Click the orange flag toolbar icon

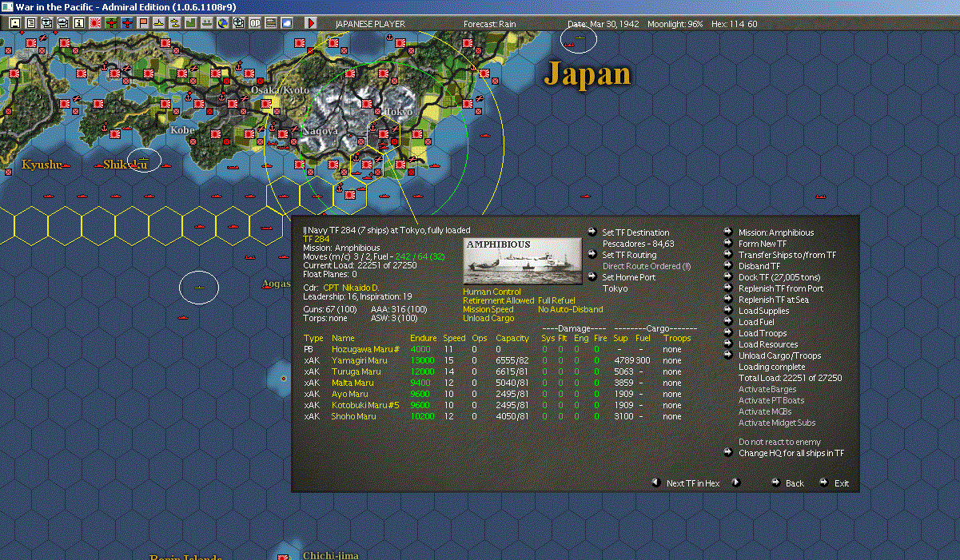[x=143, y=23]
